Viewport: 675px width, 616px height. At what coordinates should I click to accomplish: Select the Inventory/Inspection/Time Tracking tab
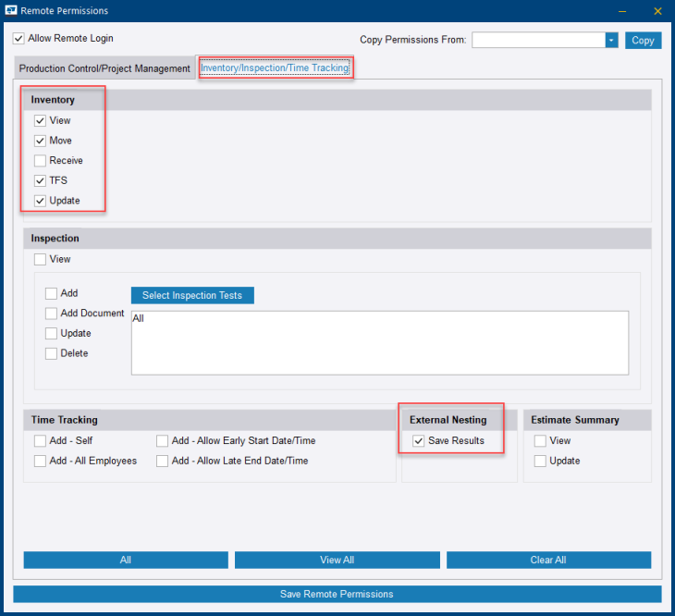[x=275, y=68]
